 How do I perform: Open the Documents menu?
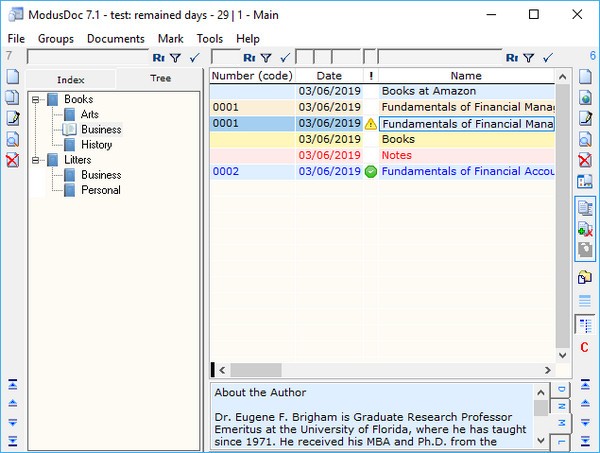pyautogui.click(x=115, y=38)
